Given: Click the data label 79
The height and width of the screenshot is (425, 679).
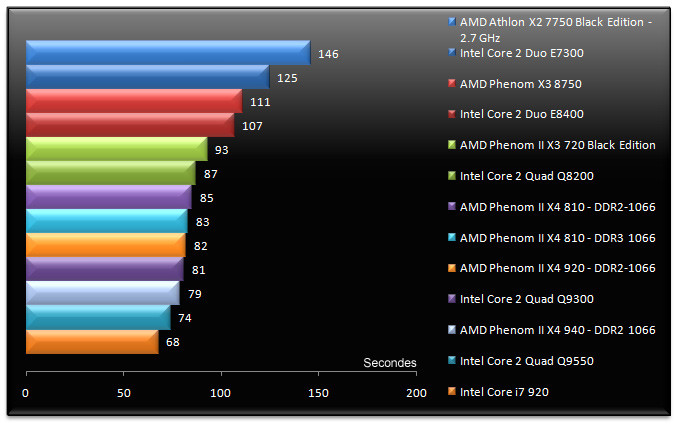Looking at the screenshot, I should pyautogui.click(x=195, y=294).
